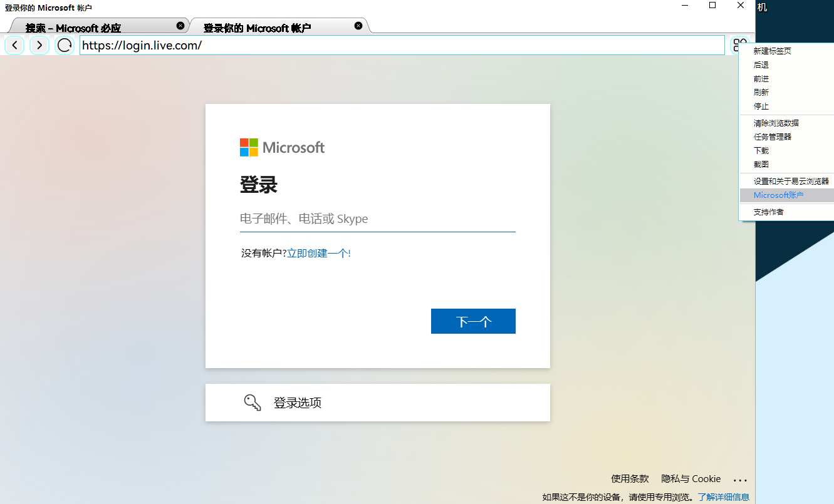This screenshot has height=504, width=834.
Task: Open 下载 from the browser menu
Action: point(786,151)
